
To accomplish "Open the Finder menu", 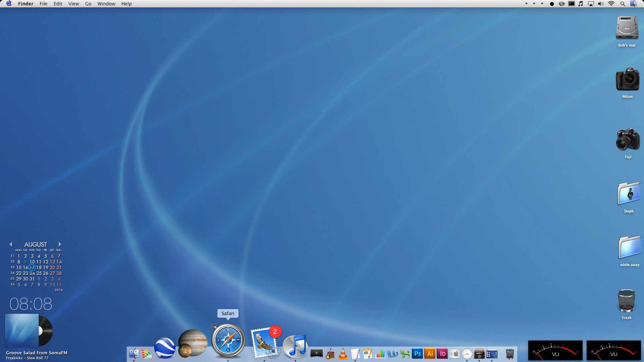I will tap(25, 4).
